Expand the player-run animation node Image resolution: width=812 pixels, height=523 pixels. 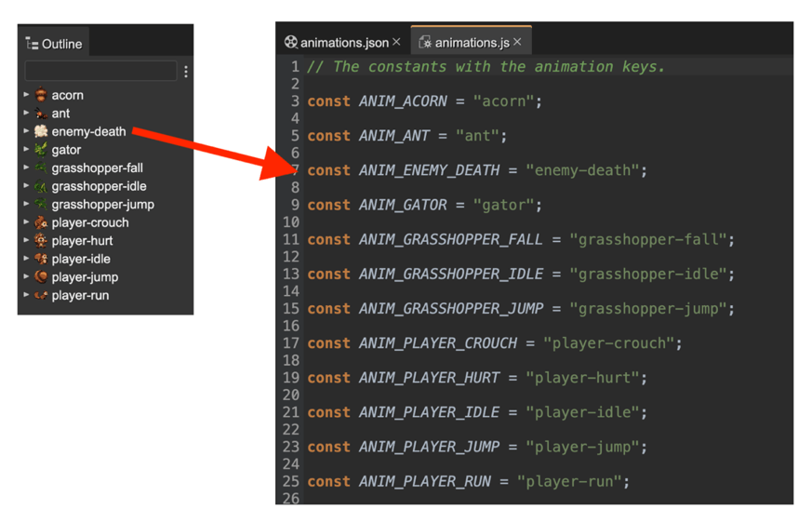click(26, 295)
